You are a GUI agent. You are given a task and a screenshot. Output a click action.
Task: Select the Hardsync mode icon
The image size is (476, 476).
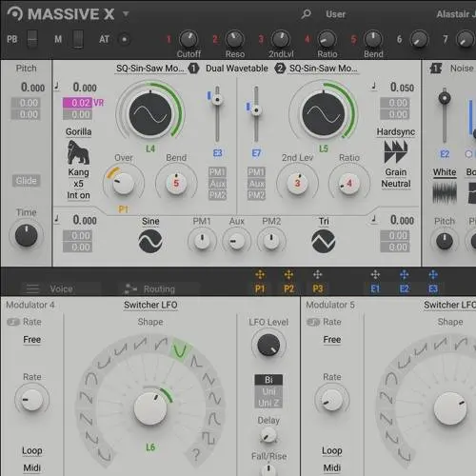(396, 151)
